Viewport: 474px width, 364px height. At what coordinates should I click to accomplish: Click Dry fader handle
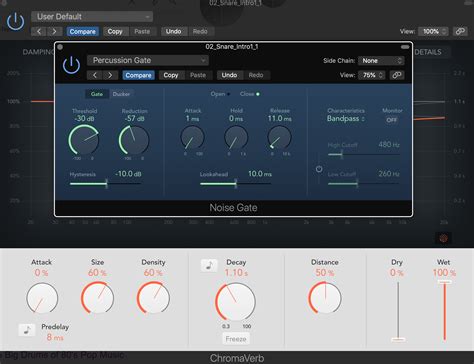(x=398, y=339)
